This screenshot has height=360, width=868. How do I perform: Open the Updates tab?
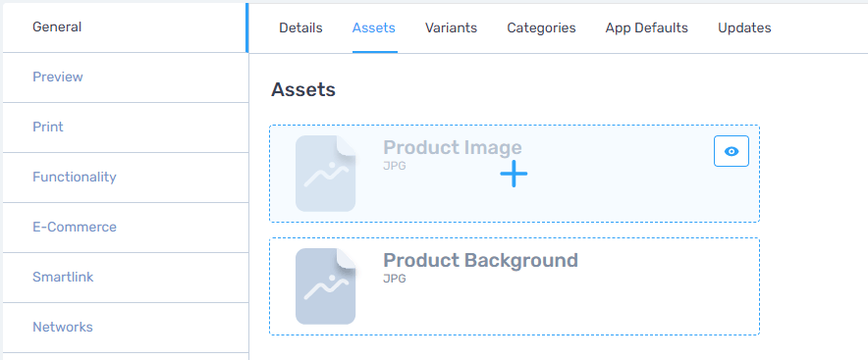744,27
